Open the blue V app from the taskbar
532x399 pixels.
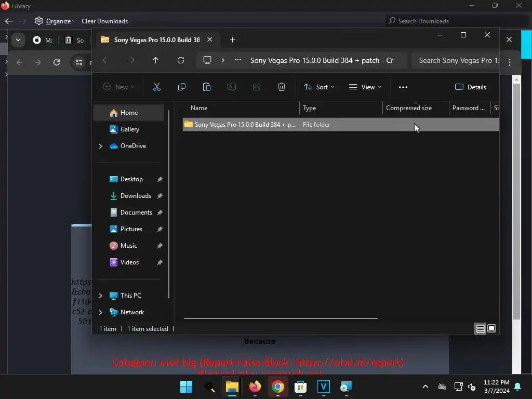point(323,387)
